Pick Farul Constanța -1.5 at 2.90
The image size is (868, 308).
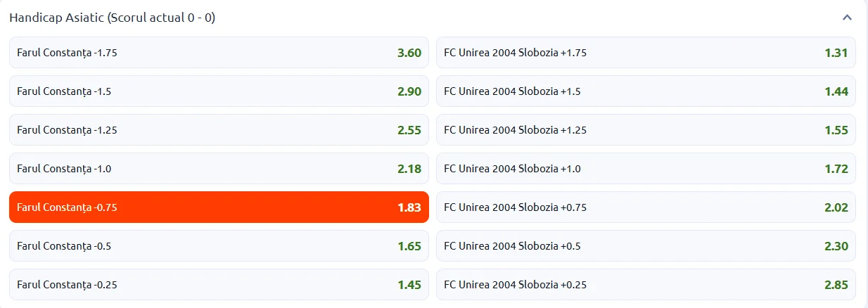click(x=219, y=91)
